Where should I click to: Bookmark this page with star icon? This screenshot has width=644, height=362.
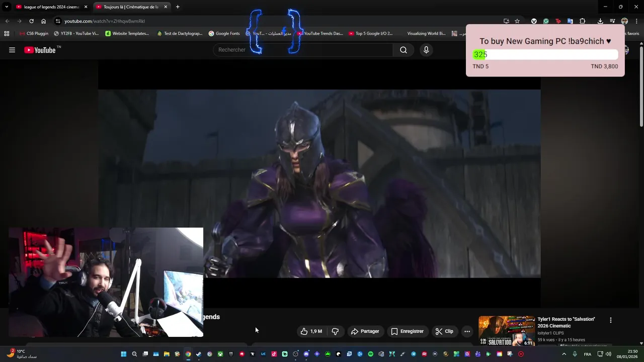[x=517, y=21]
